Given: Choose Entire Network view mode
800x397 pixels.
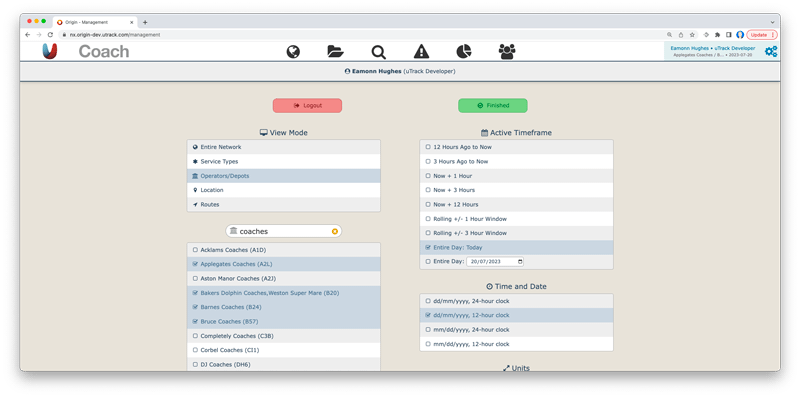Looking at the screenshot, I should 283,147.
